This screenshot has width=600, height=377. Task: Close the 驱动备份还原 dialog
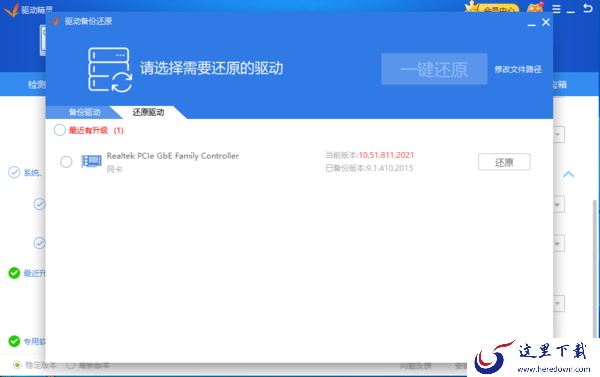click(x=546, y=22)
